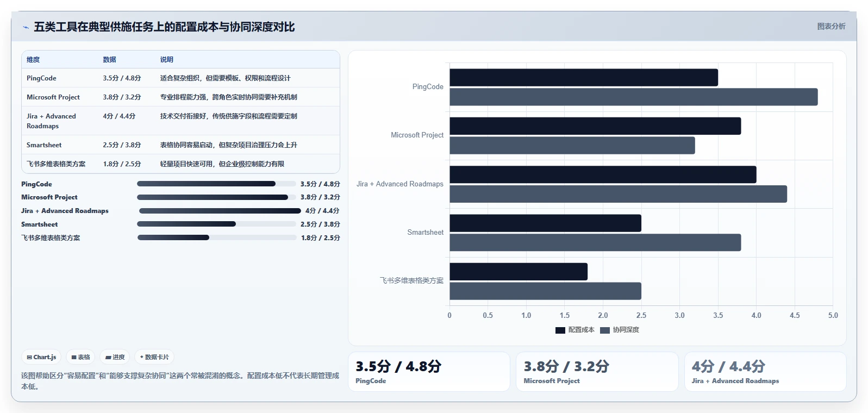This screenshot has height=413, width=868.
Task: Click the description 表格协同容易启动，但复杂项目治理压力会上升
Action: tap(228, 145)
